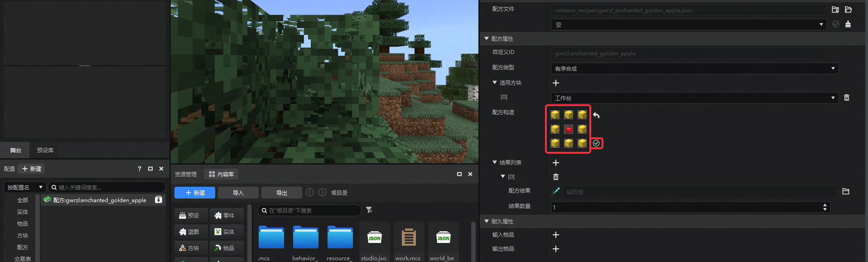
Task: Collapse the 配方属性 section
Action: click(487, 39)
